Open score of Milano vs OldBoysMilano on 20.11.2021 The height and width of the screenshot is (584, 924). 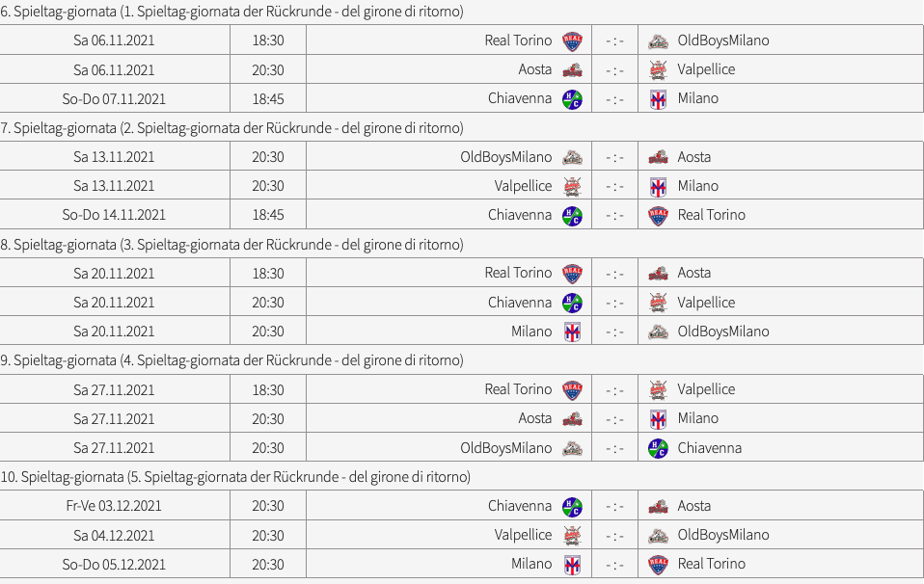(614, 332)
